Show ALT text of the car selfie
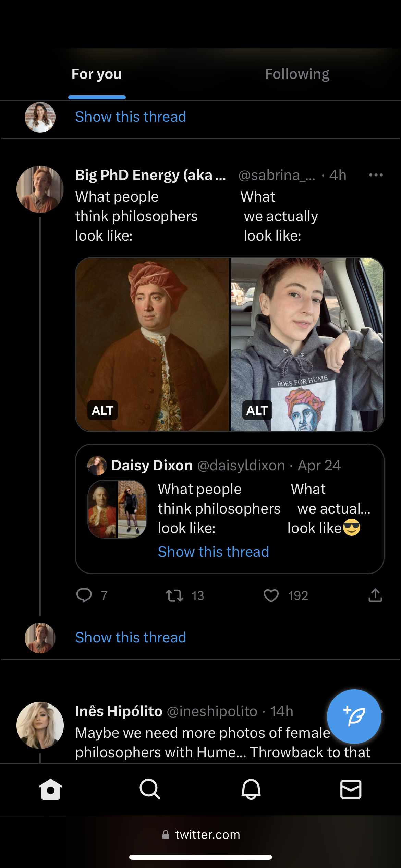 coord(257,410)
